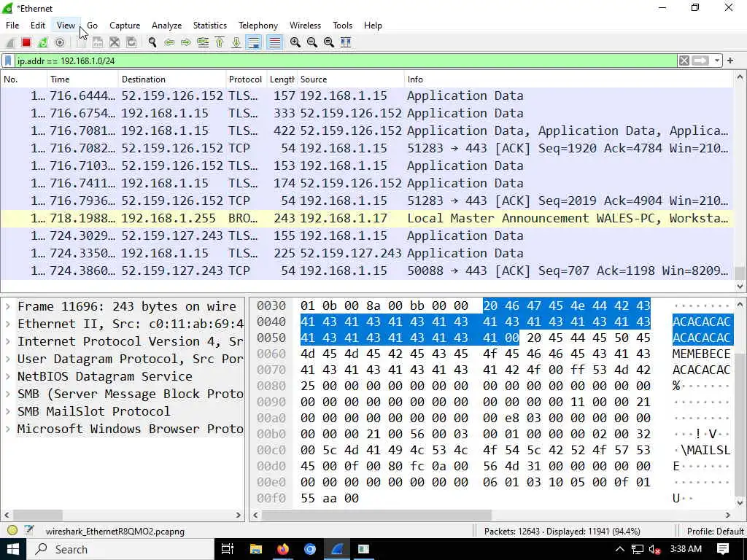Screen dimensions: 747x560
Task: Open the capture options gear icon
Action: pyautogui.click(x=60, y=42)
